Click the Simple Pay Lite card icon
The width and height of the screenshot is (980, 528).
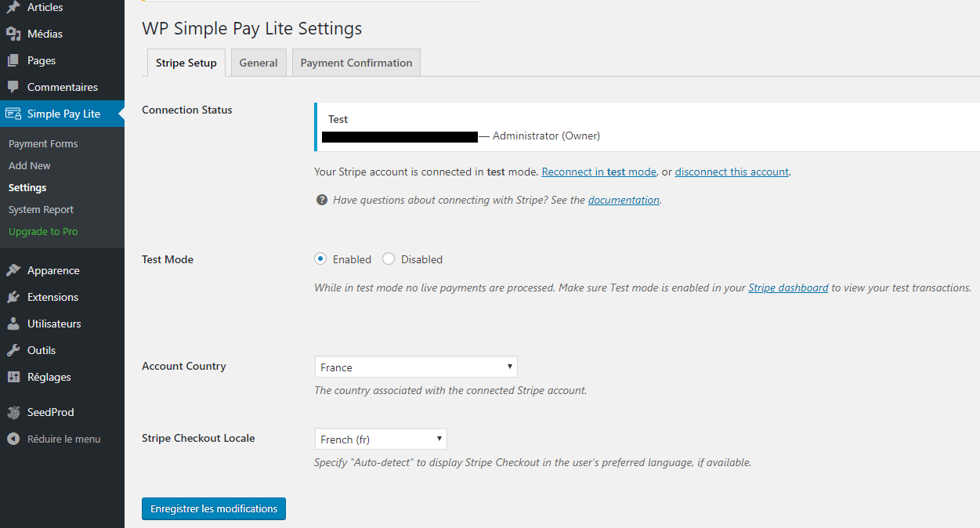point(13,114)
